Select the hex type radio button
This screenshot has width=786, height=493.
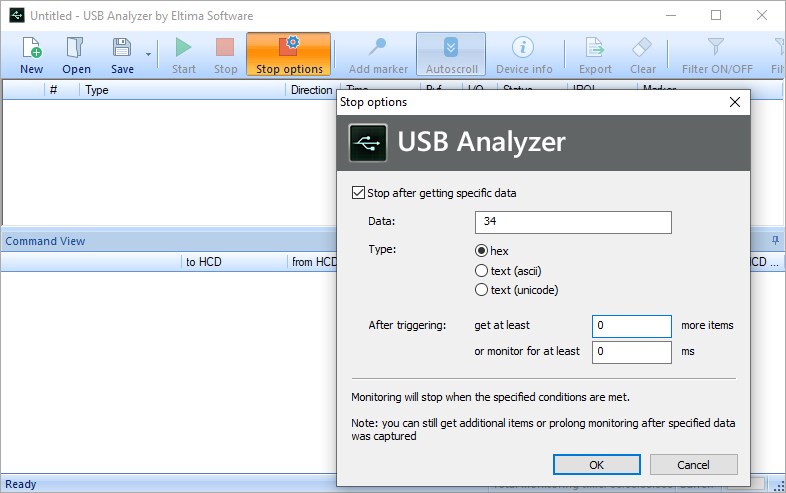click(x=481, y=250)
